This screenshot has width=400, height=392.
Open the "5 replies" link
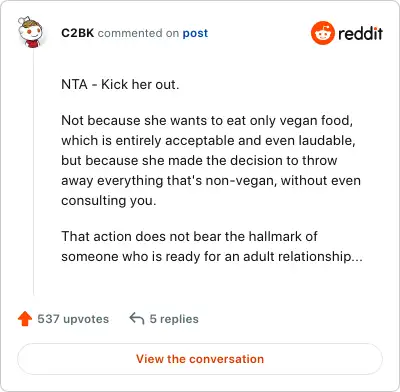pos(174,319)
